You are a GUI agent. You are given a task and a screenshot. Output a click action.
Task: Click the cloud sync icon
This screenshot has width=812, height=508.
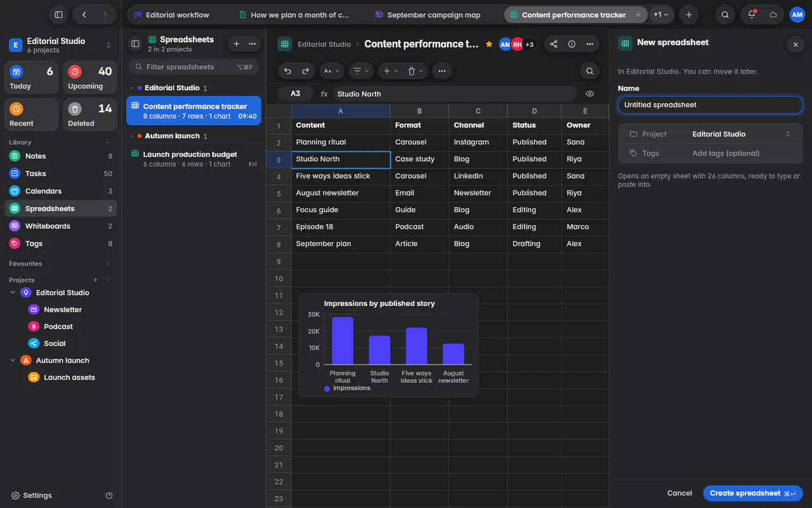(x=773, y=15)
